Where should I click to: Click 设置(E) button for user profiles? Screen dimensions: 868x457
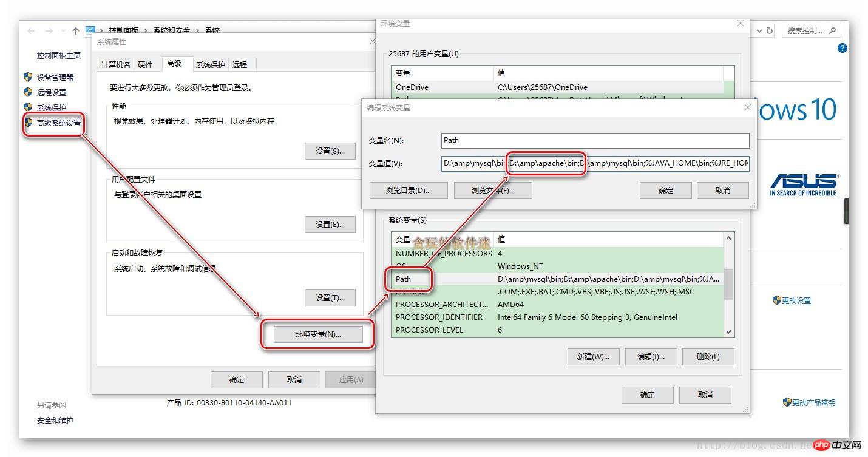(330, 225)
